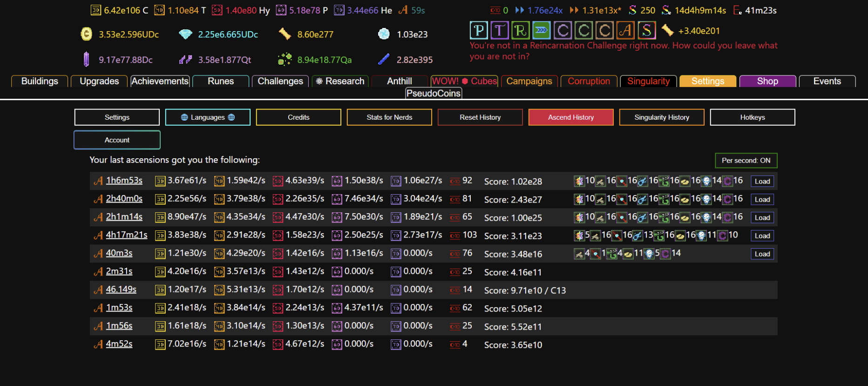
Task: Toggle the Per second: ON button
Action: pos(746,161)
